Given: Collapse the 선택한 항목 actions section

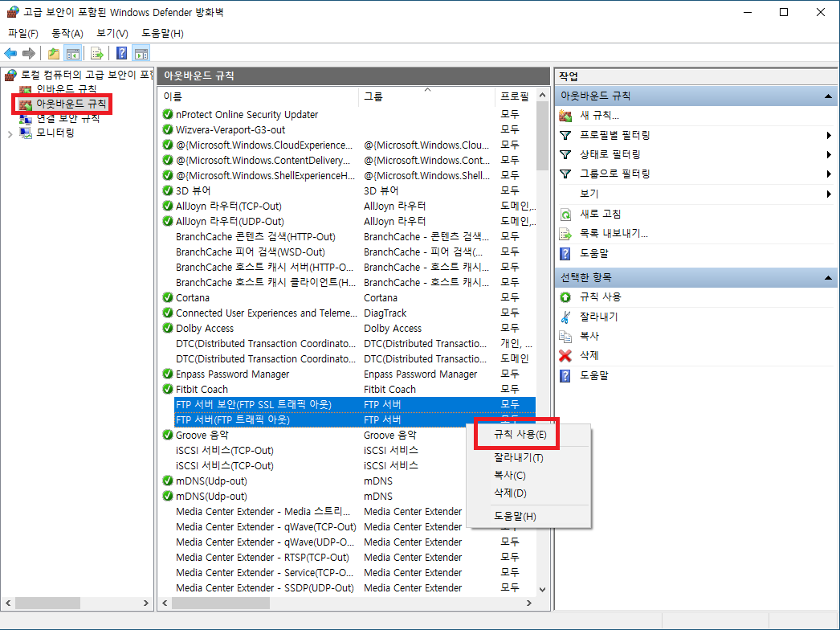Looking at the screenshot, I should coord(828,278).
